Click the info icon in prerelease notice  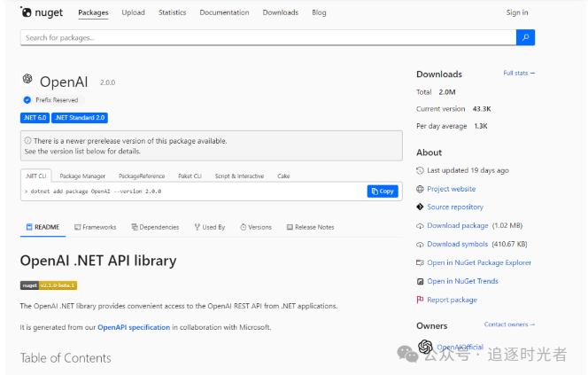pos(27,141)
